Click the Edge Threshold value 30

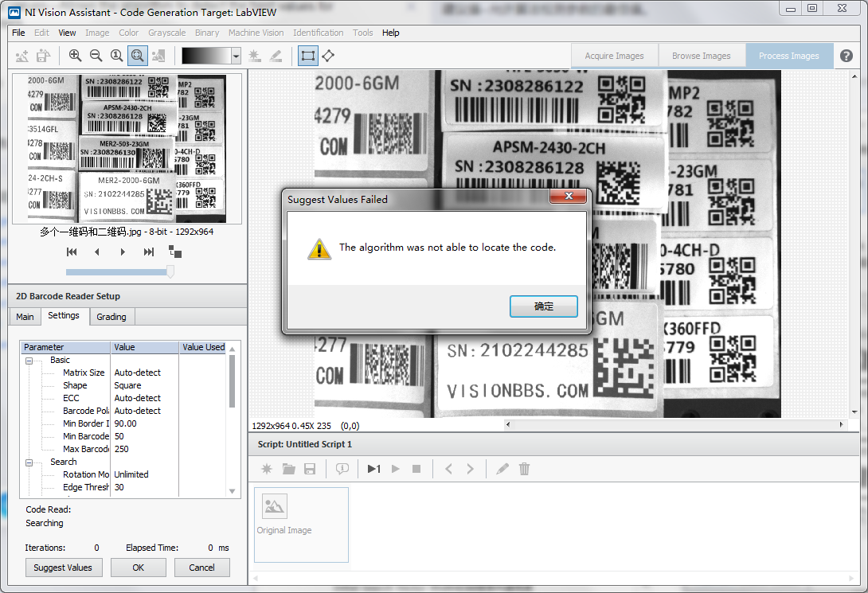pos(119,487)
